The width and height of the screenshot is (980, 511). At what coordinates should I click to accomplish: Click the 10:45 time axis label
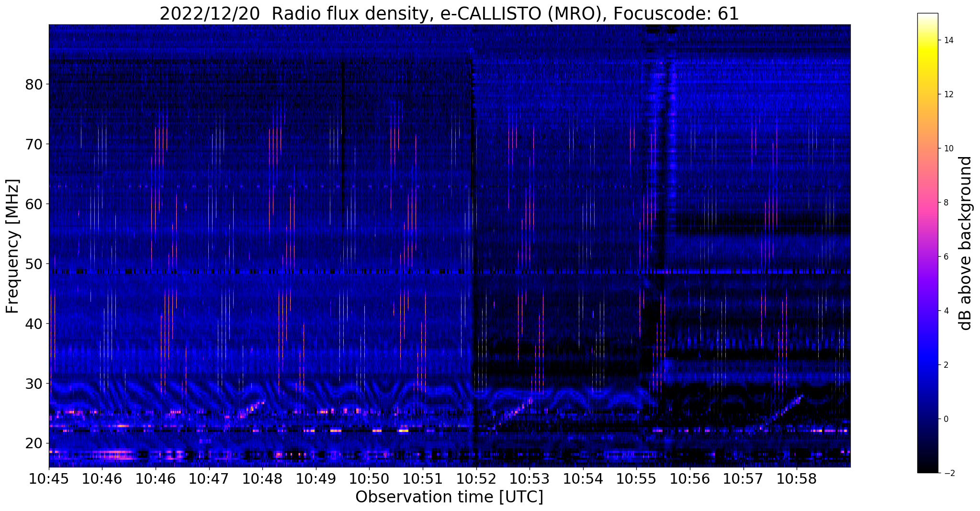click(49, 478)
